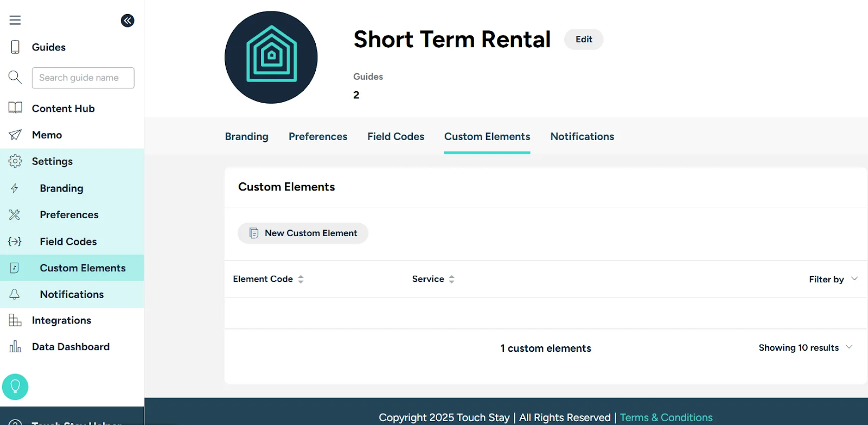Open Content Hub in the sidebar
Screen dimensions: 868x425
click(x=63, y=109)
